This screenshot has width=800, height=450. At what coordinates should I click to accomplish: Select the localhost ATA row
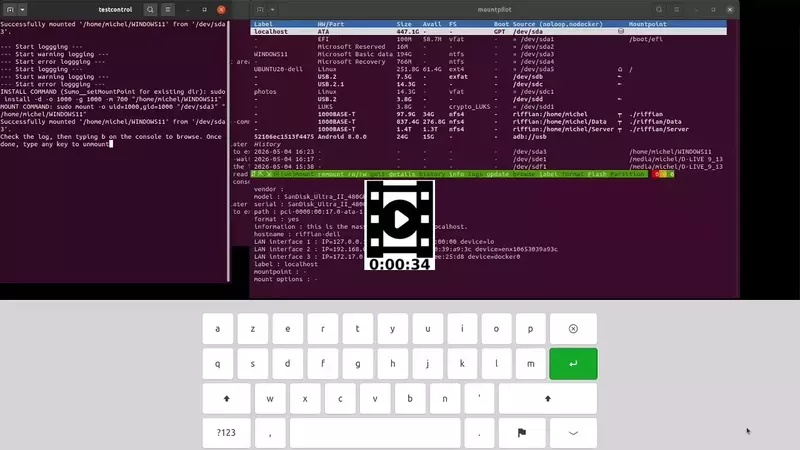(488, 32)
